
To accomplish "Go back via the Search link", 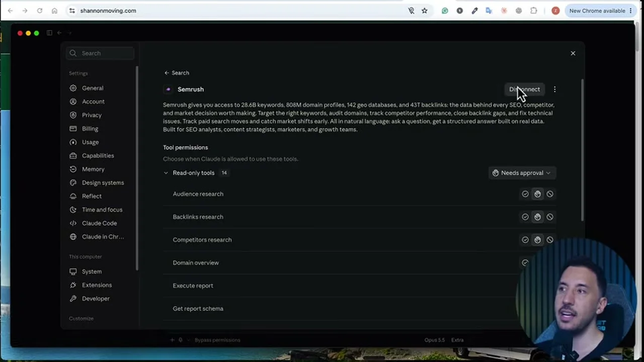I will 177,73.
